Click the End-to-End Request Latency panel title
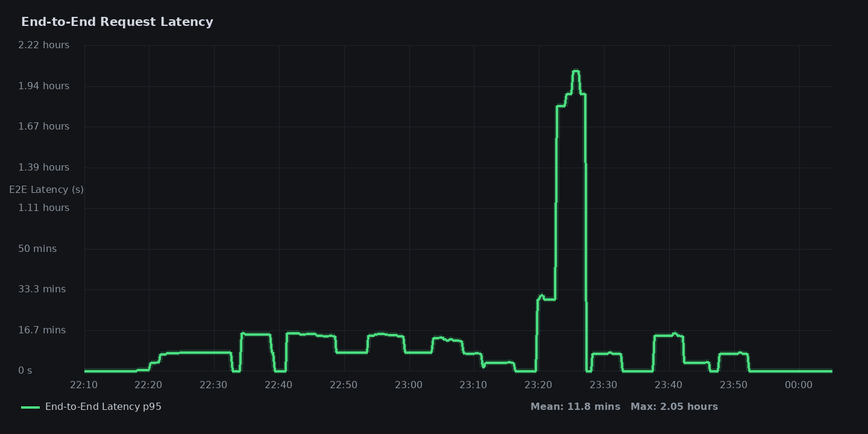 (x=117, y=22)
